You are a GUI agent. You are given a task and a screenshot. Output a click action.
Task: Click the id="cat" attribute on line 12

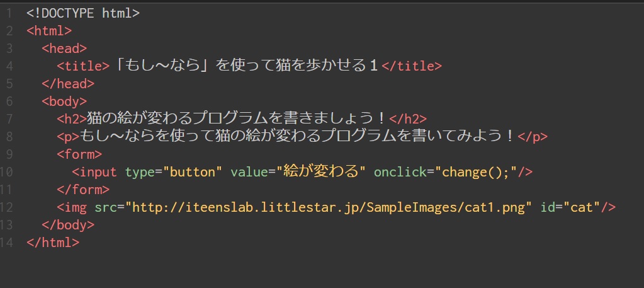(x=571, y=207)
